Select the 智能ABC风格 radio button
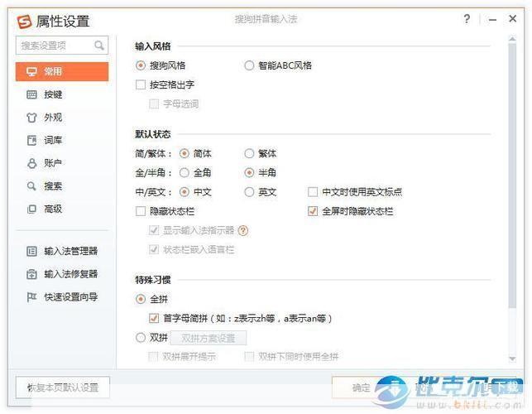 [x=249, y=65]
